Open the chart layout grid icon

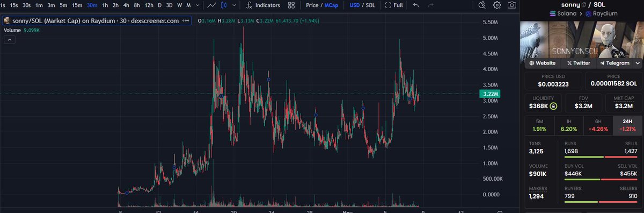[x=291, y=5]
